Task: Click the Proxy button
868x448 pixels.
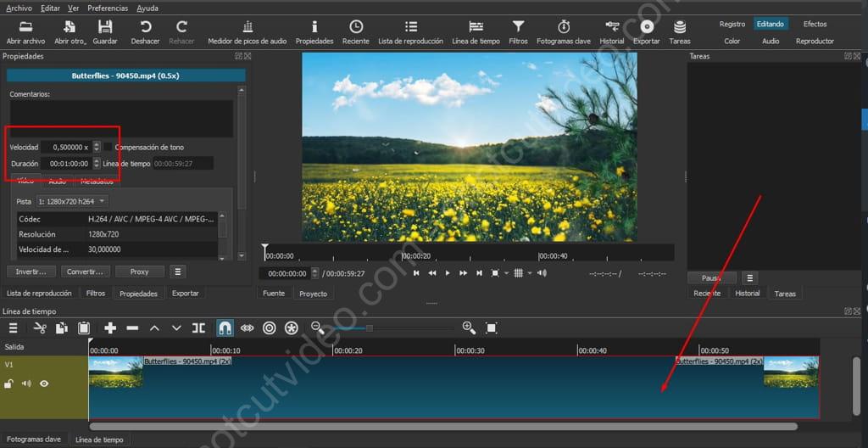Action: [x=140, y=272]
